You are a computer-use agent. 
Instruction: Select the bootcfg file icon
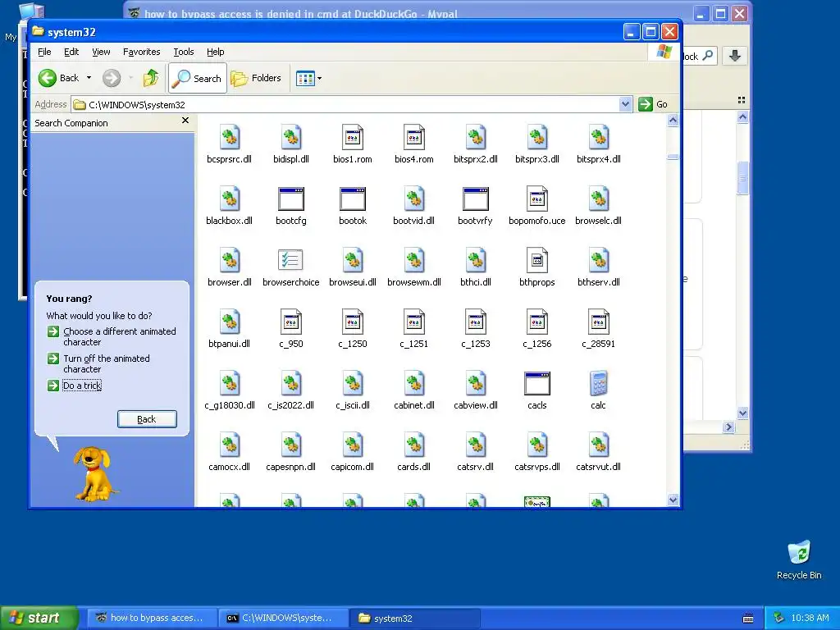[x=291, y=199]
